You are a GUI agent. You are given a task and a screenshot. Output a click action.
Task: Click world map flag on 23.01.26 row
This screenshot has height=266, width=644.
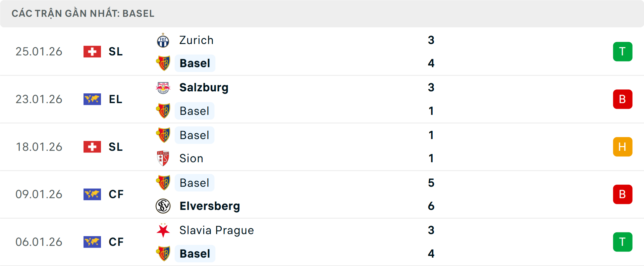(x=92, y=99)
